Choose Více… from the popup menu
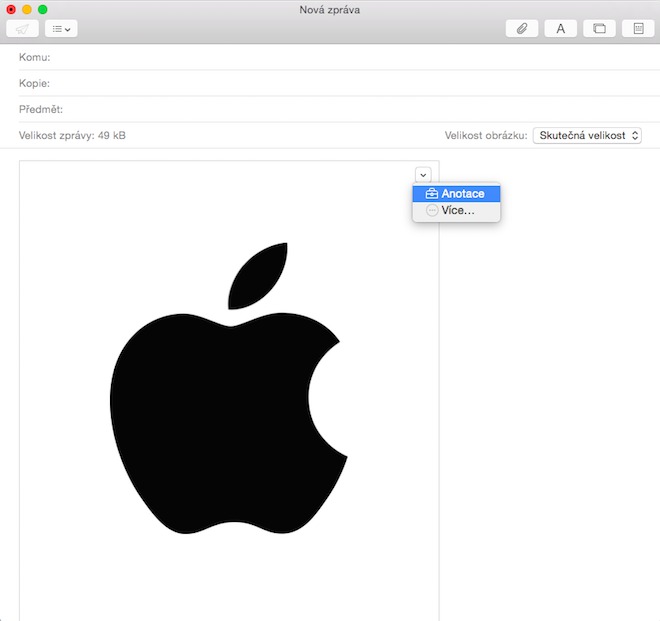The width and height of the screenshot is (660, 621). pyautogui.click(x=456, y=210)
